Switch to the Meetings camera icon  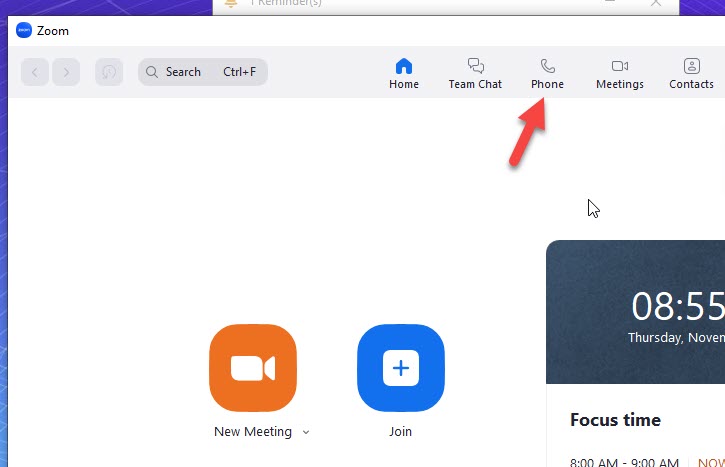click(x=619, y=67)
